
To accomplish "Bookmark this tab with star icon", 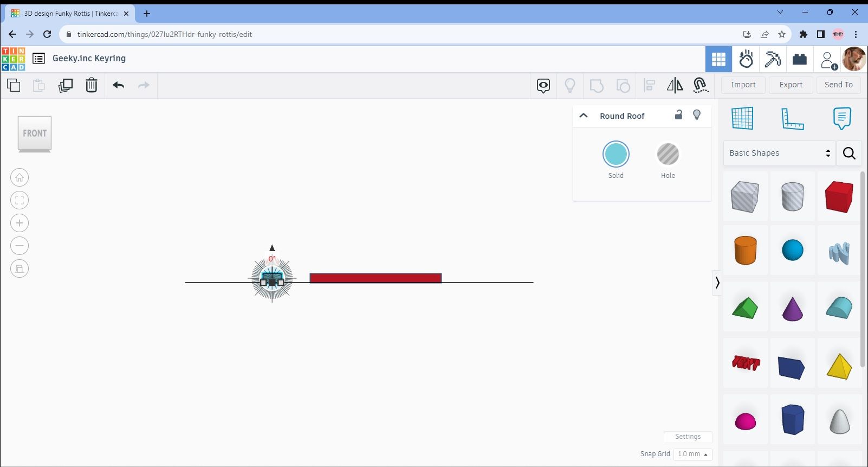I will [x=782, y=34].
